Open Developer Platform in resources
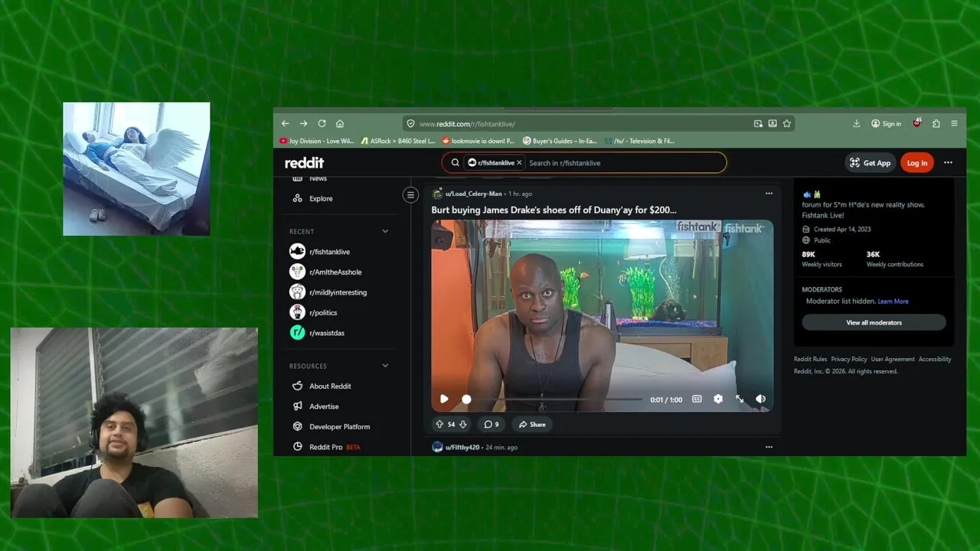Image resolution: width=980 pixels, height=551 pixels. 339,426
